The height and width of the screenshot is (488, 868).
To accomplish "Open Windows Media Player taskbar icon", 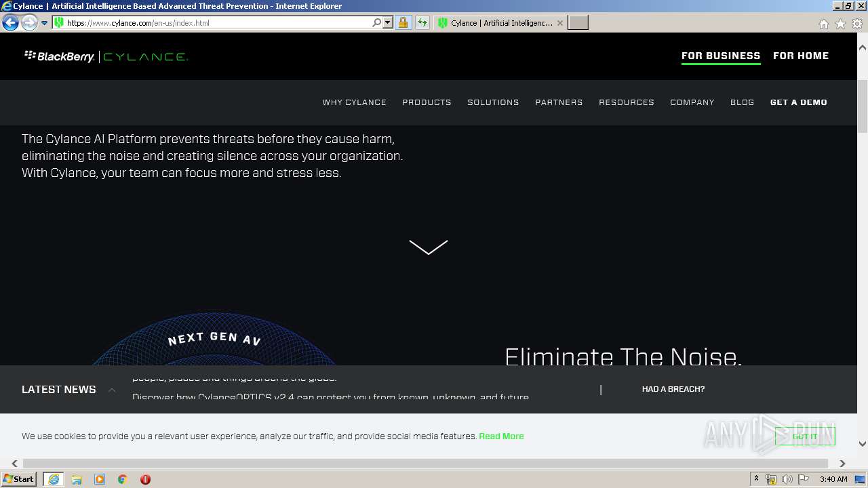I will click(100, 479).
